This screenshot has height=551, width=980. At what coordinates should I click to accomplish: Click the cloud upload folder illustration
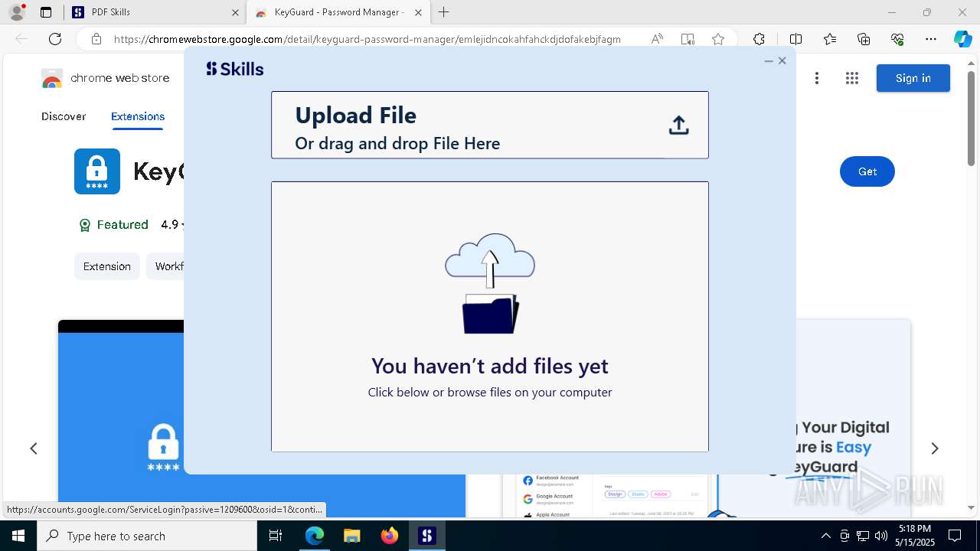490,283
